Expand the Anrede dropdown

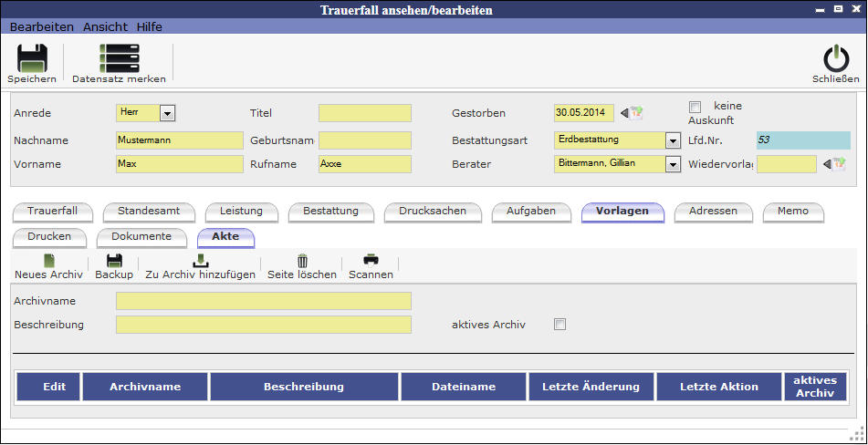tap(167, 114)
